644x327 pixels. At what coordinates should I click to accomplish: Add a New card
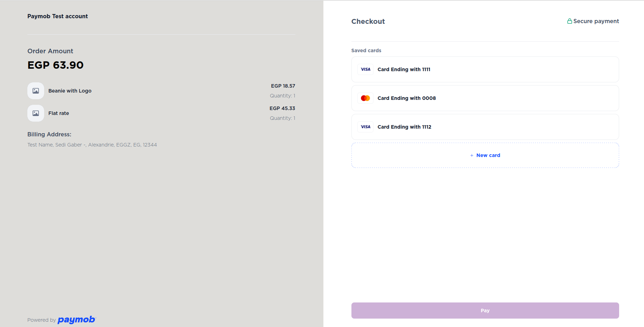[488, 155]
